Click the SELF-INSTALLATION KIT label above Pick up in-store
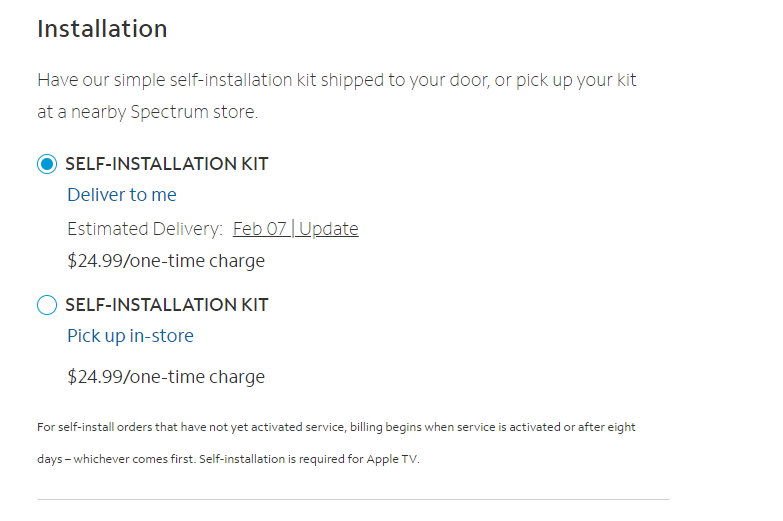The height and width of the screenshot is (521, 783). pyautogui.click(x=167, y=305)
